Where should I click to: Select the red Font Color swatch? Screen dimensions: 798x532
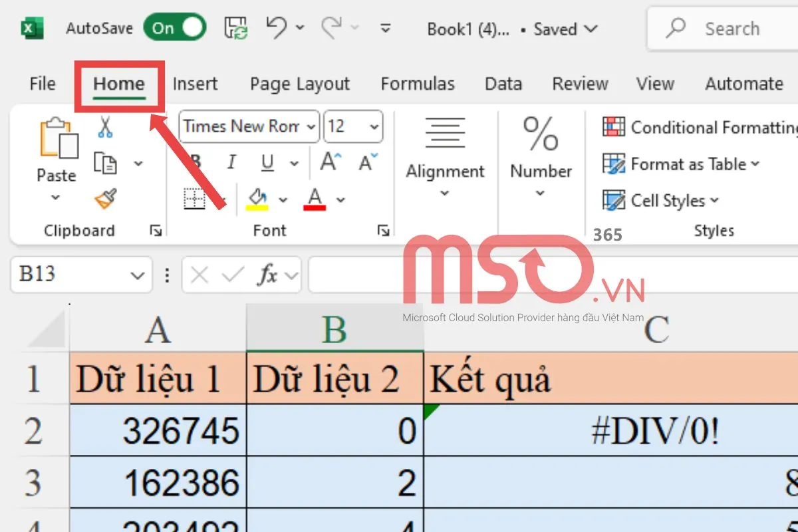[x=315, y=208]
